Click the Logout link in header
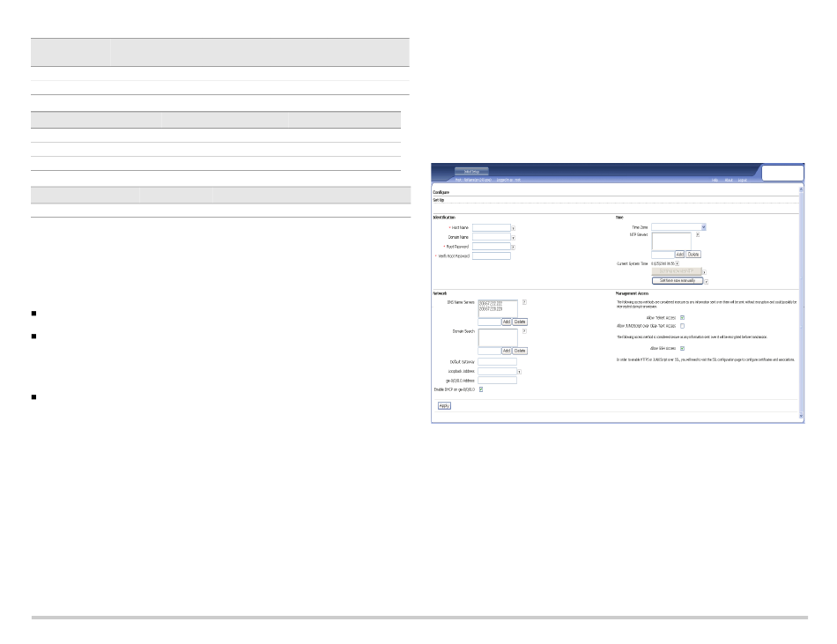The width and height of the screenshot is (837, 644). click(742, 181)
